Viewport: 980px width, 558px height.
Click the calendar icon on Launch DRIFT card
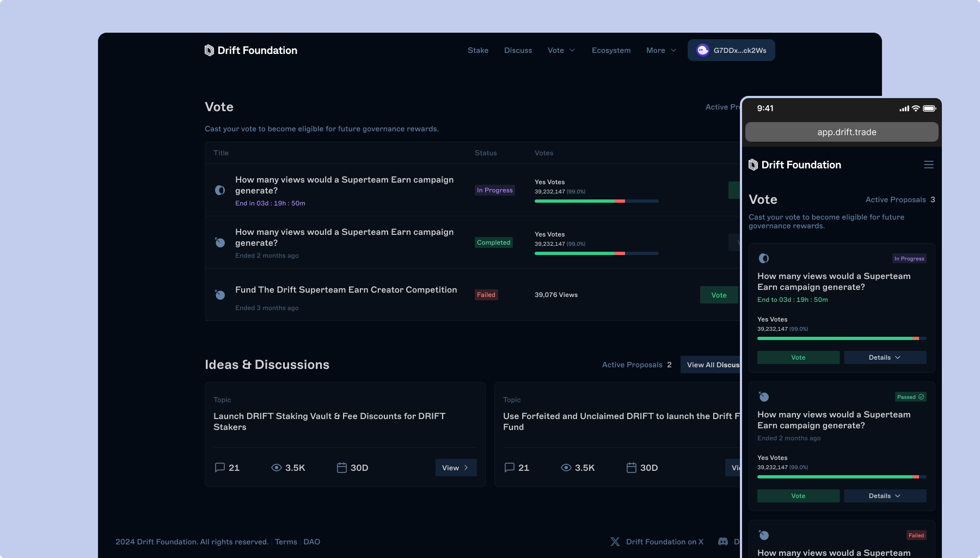coord(342,468)
